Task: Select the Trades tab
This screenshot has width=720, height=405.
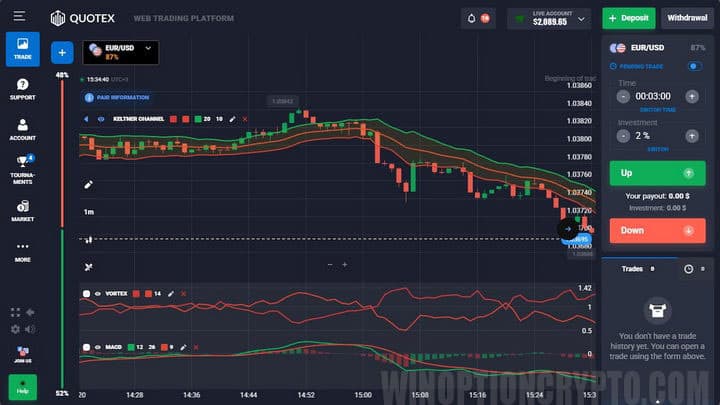Action: 638,269
